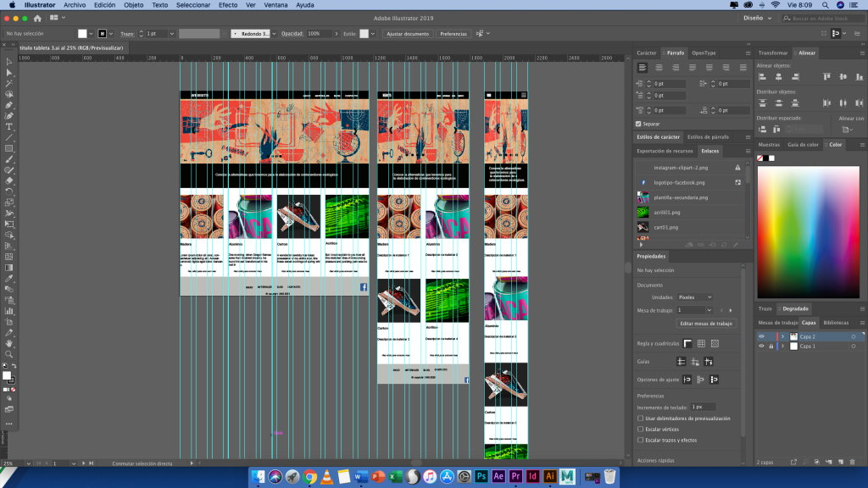Uncheck the Separar checkbox
The width and height of the screenshot is (868, 488).
(638, 124)
